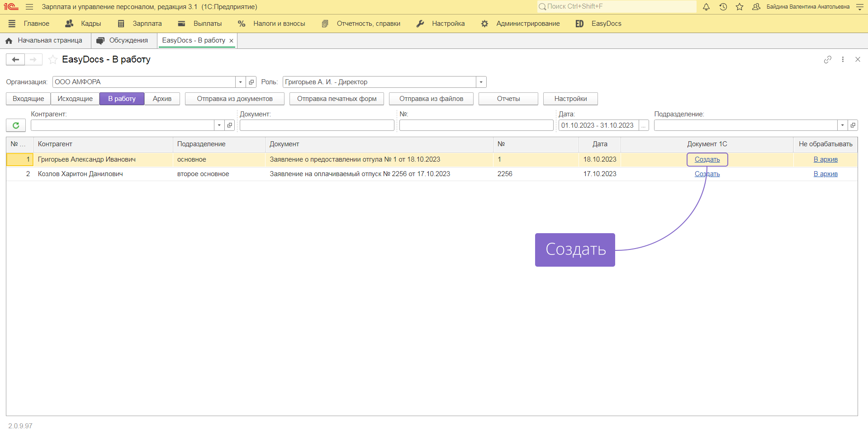This screenshot has width=868, height=436.
Task: Send Григорьев's document В архив
Action: point(825,159)
